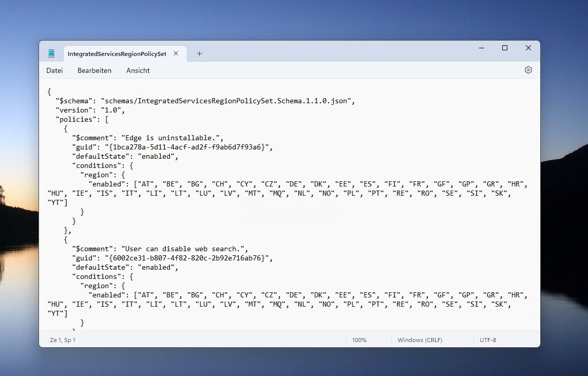Click Windows (CRLF) line ending indicator
This screenshot has height=376, width=588.
[420, 340]
